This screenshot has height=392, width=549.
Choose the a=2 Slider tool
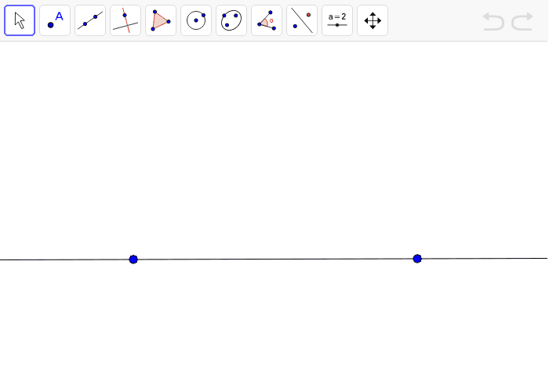pyautogui.click(x=337, y=20)
